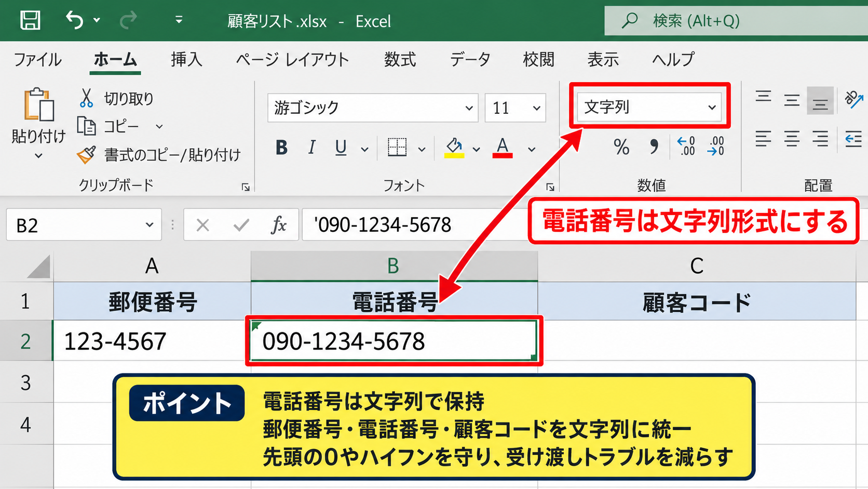Click the fx insert function icon
Screen dimensions: 868x489
click(279, 225)
